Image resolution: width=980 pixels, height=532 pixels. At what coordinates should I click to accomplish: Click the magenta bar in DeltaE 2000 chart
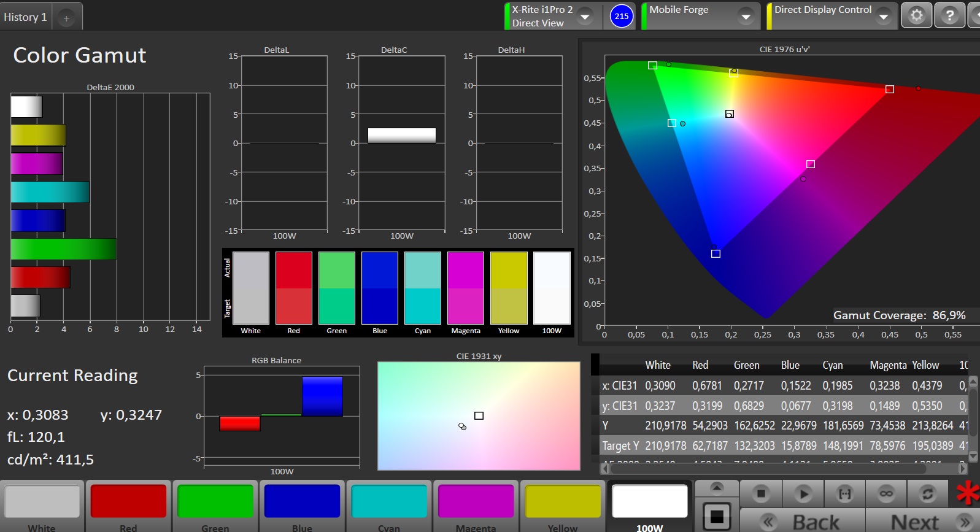pos(37,164)
